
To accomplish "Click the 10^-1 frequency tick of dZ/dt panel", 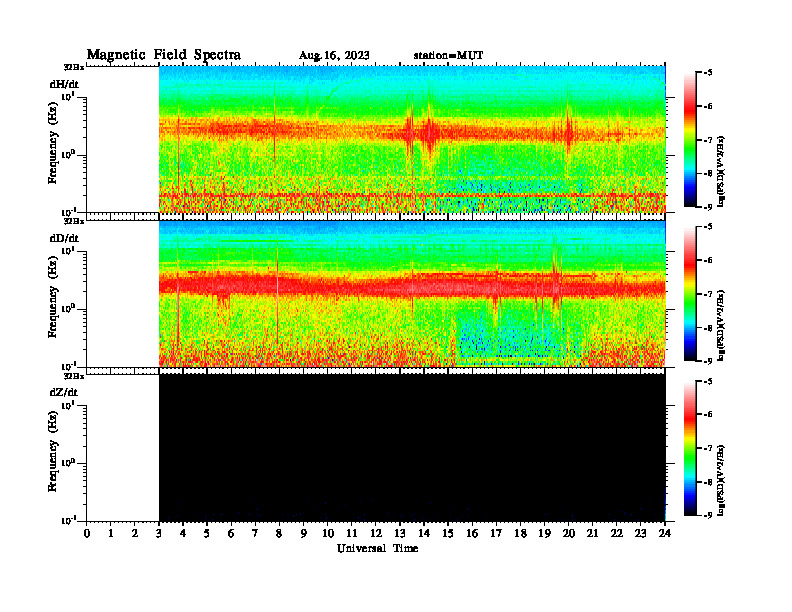I will pyautogui.click(x=68, y=520).
